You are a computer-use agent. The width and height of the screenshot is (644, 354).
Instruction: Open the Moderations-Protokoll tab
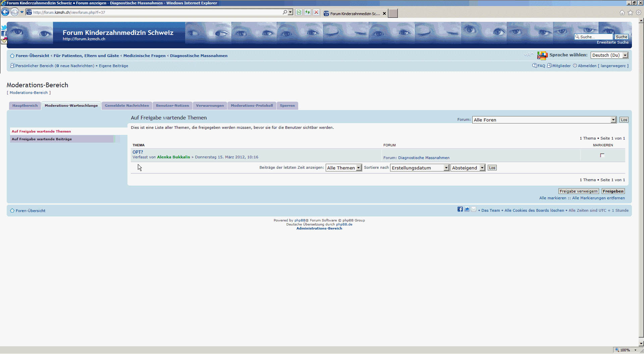click(x=252, y=106)
